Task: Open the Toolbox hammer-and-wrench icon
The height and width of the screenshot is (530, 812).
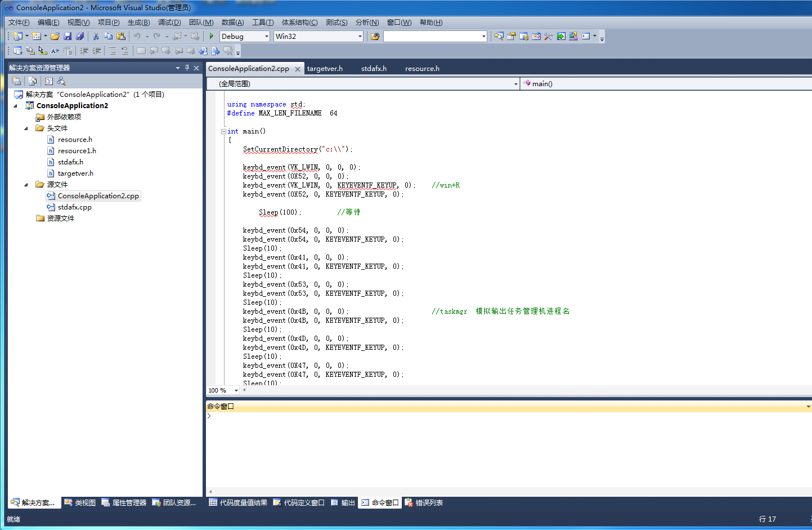Action: tap(549, 36)
